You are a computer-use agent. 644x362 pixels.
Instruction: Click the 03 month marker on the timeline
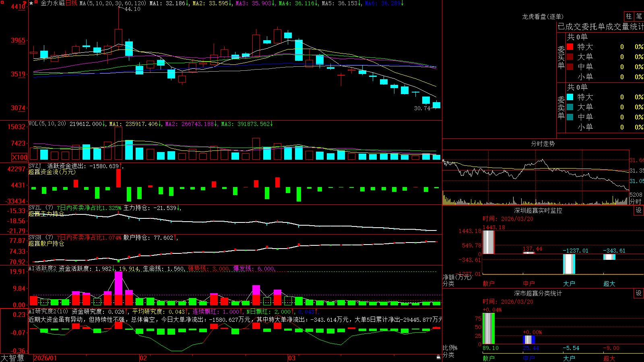(292, 358)
